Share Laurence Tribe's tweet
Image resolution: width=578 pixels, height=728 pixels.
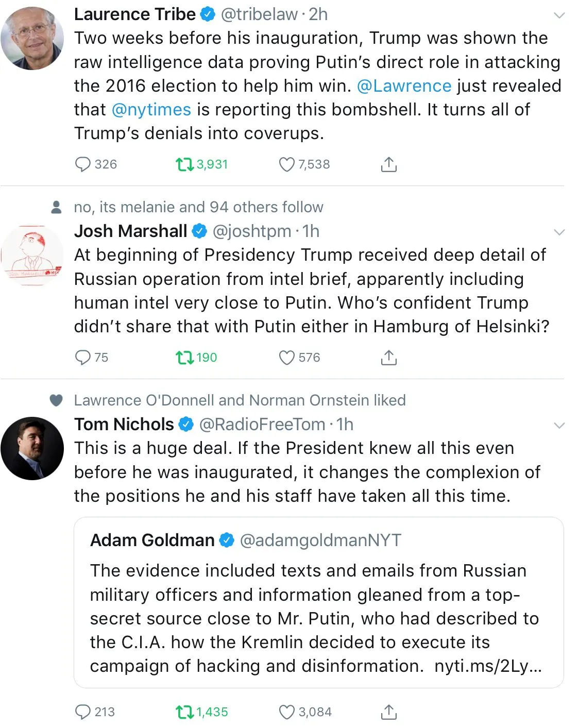pyautogui.click(x=388, y=164)
